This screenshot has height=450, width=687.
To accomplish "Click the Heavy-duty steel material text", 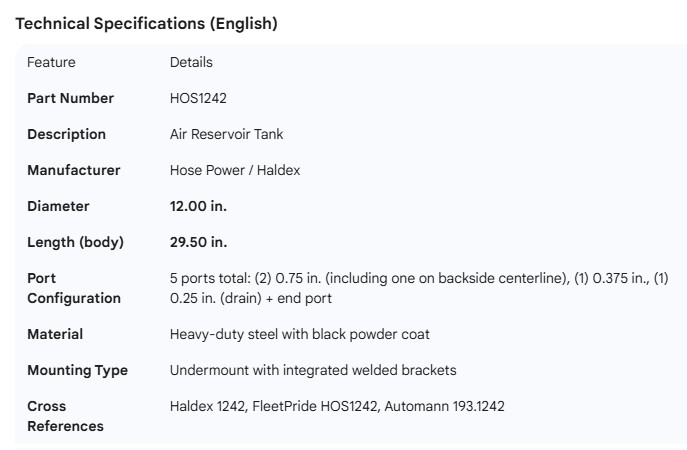I will click(300, 334).
